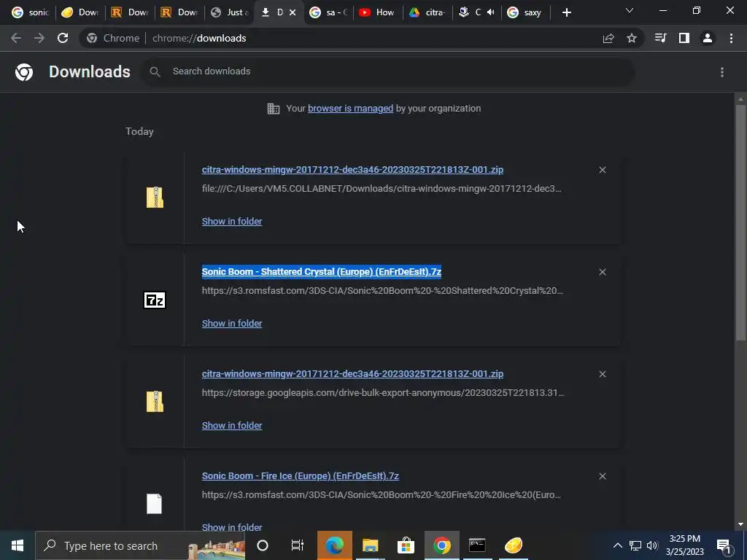Open Task View on taskbar

(298, 545)
